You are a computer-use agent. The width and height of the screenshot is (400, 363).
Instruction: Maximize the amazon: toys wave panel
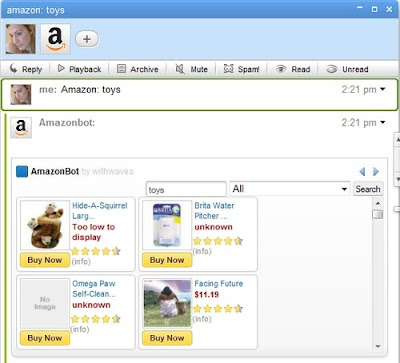click(374, 9)
